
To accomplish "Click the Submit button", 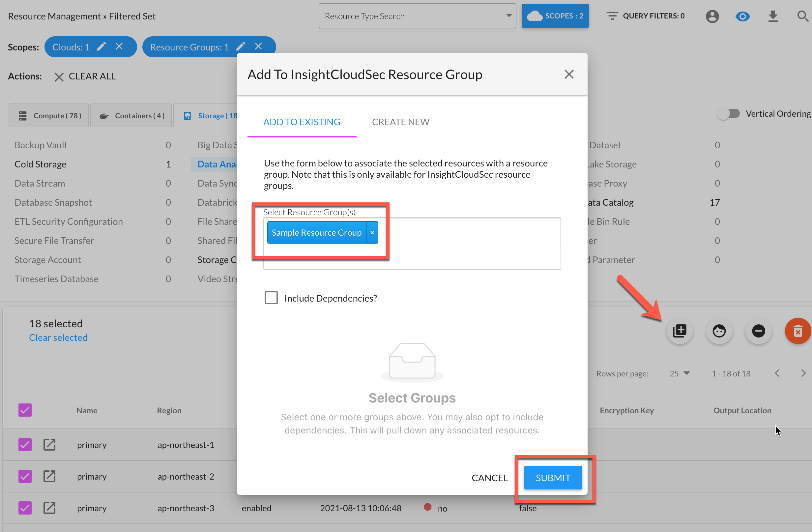I will coord(553,478).
